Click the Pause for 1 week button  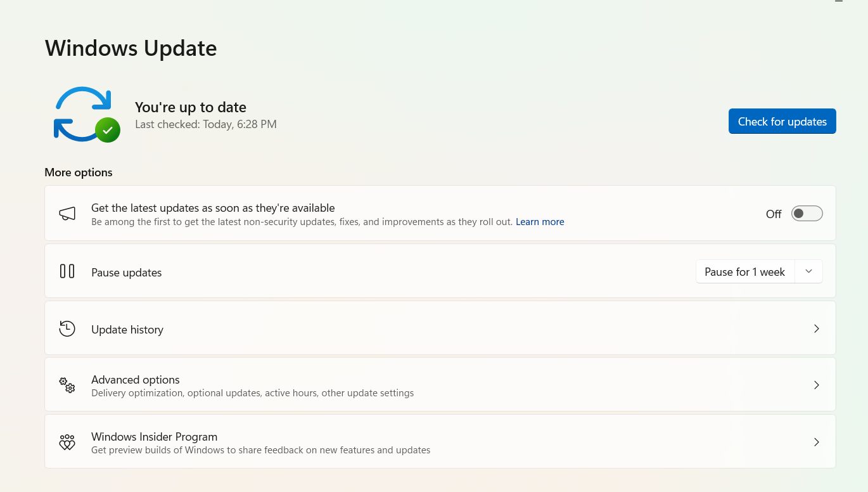click(745, 271)
